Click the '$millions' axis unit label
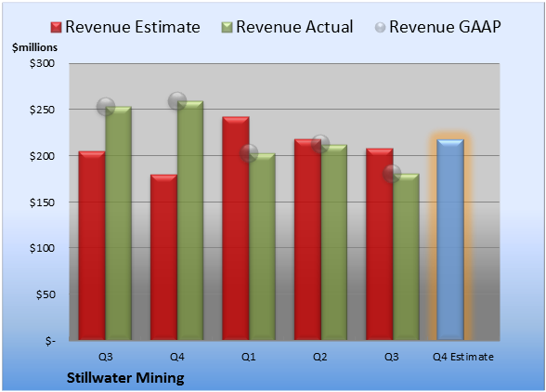 pos(35,47)
